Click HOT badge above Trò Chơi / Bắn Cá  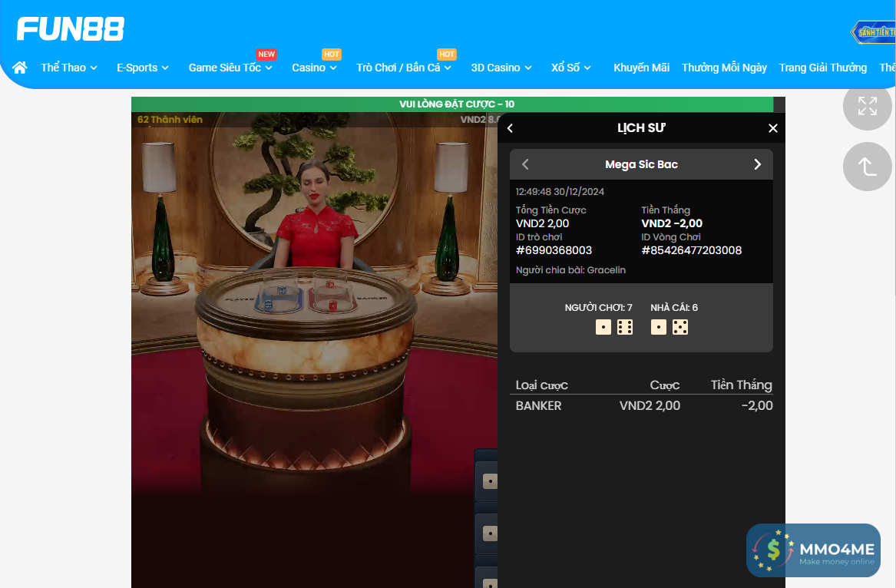447,55
